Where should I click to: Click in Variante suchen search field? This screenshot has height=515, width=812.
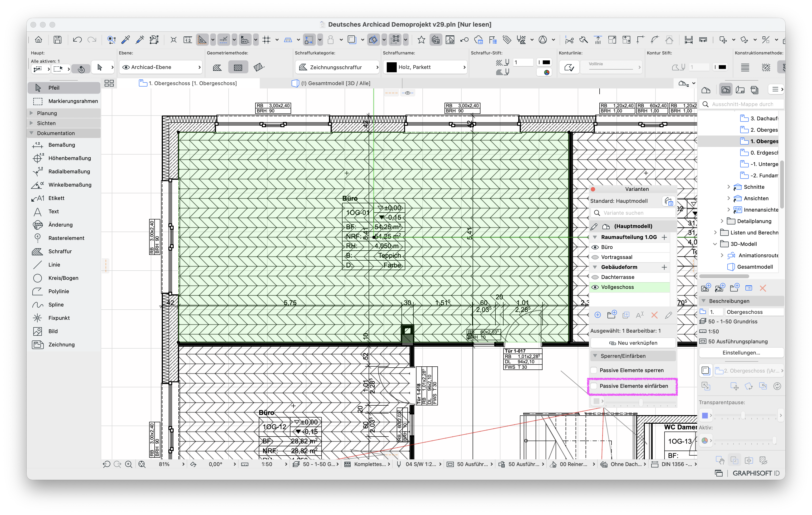click(633, 213)
